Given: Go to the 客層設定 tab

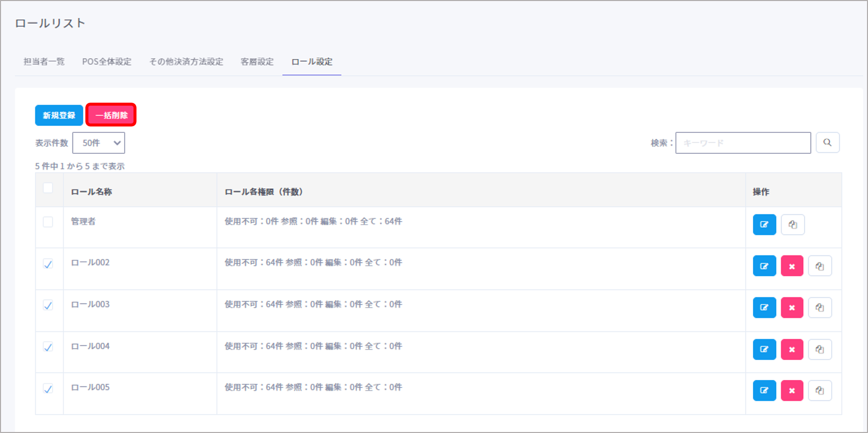Looking at the screenshot, I should pyautogui.click(x=257, y=62).
